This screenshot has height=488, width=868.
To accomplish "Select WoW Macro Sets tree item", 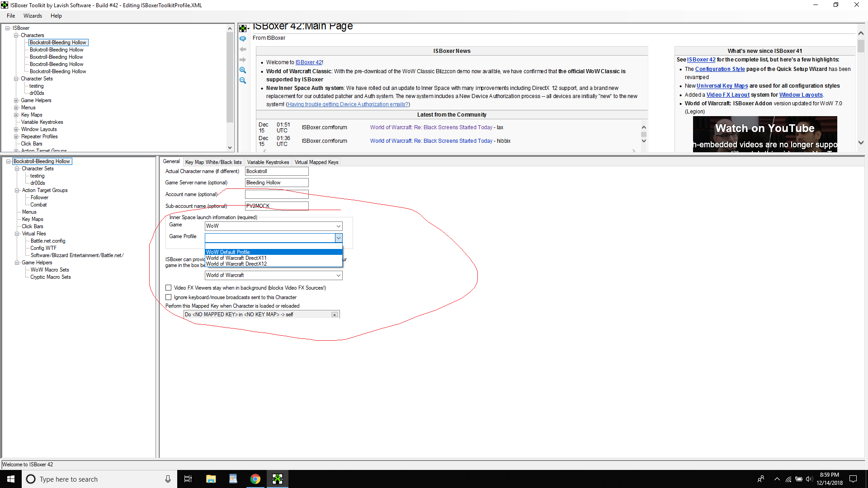I will (x=50, y=270).
